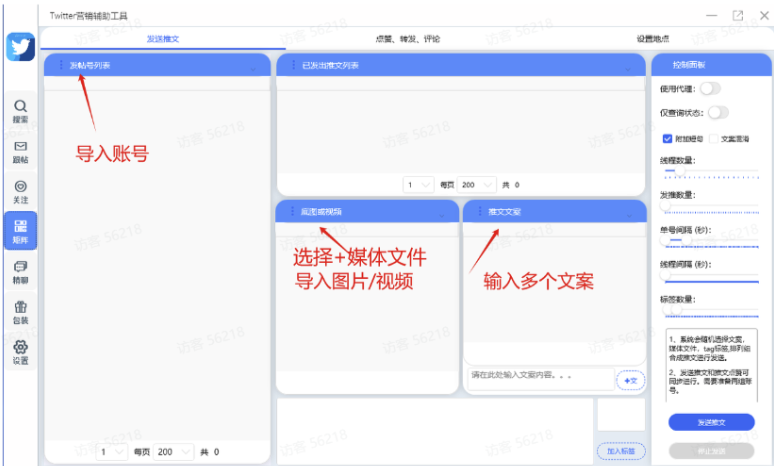Uncheck the ticked 附加 checkbox
774x466 pixels.
(667, 139)
